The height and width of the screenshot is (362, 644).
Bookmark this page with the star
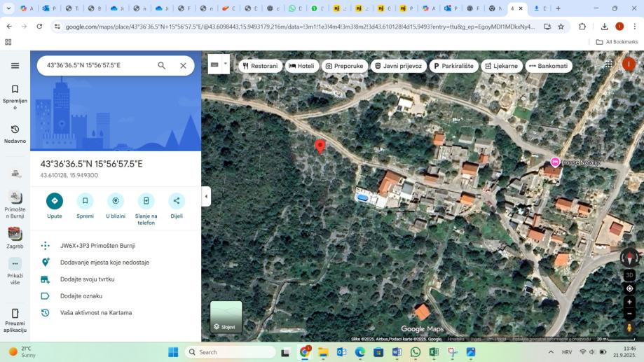pyautogui.click(x=561, y=27)
